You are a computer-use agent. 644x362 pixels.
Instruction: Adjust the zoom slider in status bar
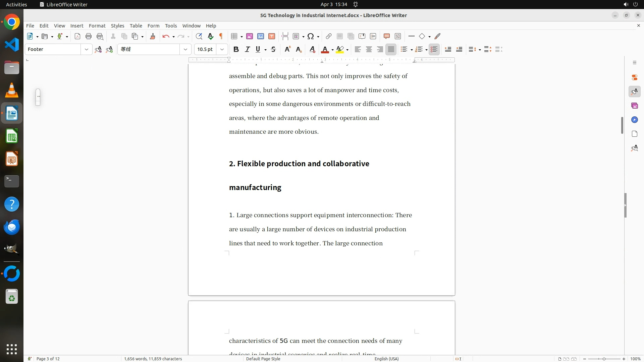[x=604, y=359]
